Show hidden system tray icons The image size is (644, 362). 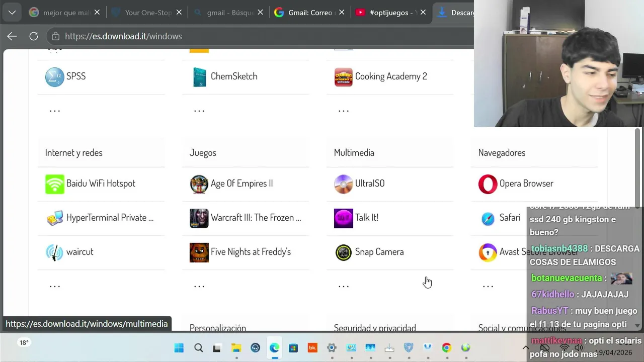click(526, 348)
